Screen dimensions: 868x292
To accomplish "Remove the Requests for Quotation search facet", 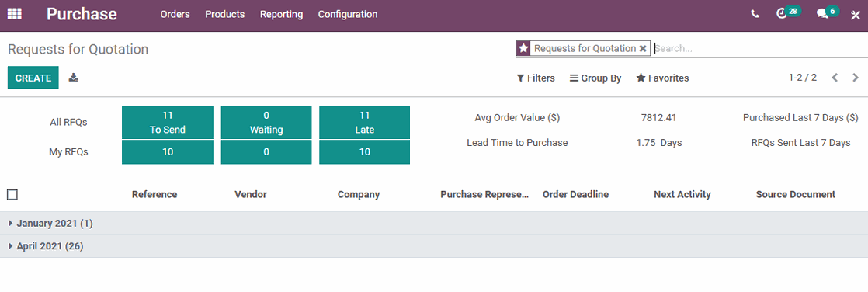I will pos(643,49).
